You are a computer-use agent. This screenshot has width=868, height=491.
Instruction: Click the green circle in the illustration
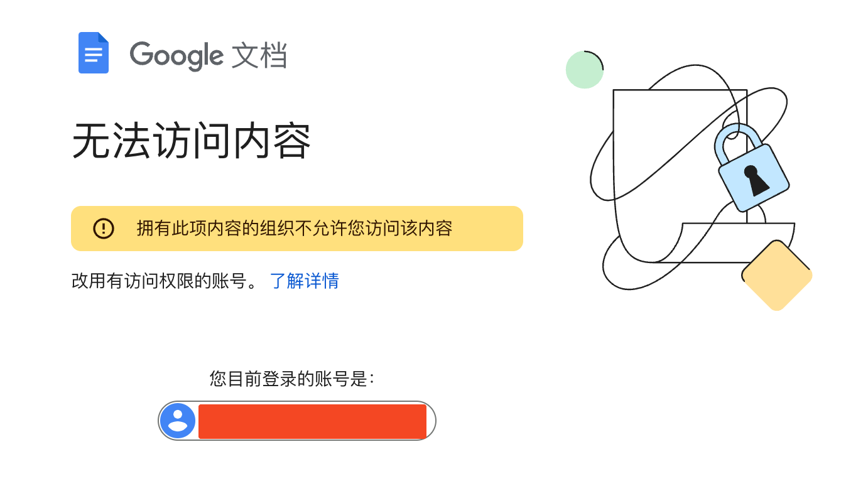click(584, 70)
